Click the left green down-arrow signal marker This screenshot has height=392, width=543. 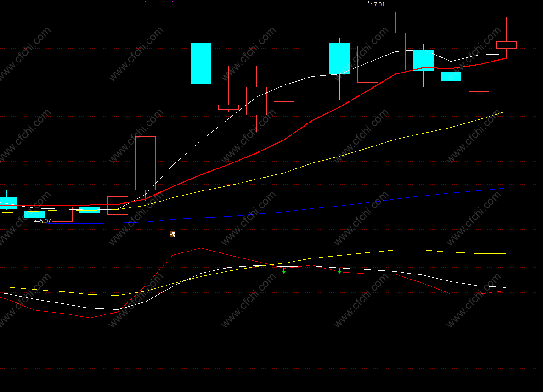point(284,271)
